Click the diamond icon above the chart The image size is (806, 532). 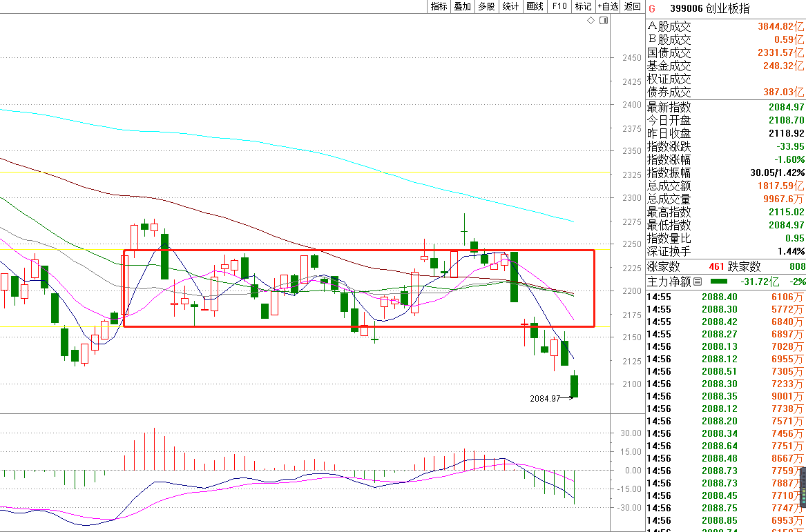point(591,21)
